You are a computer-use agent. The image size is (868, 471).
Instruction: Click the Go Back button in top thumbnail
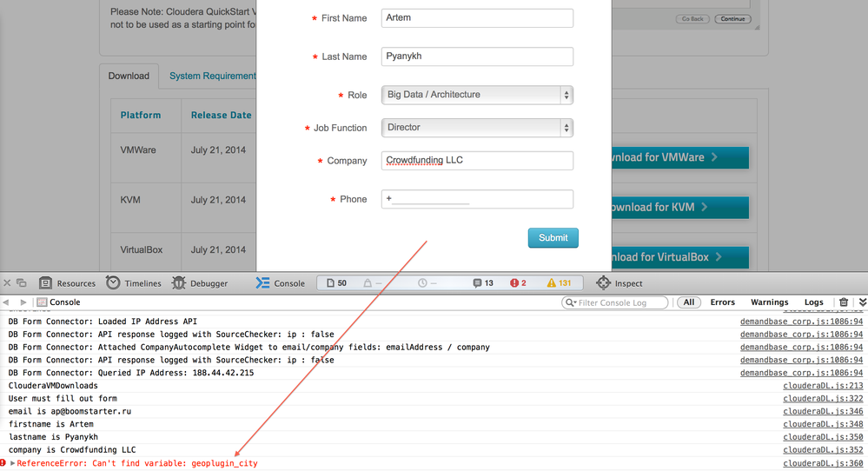click(692, 19)
